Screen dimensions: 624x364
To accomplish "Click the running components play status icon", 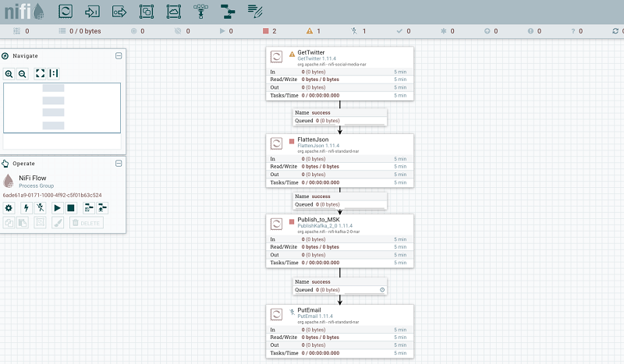I will [x=222, y=31].
